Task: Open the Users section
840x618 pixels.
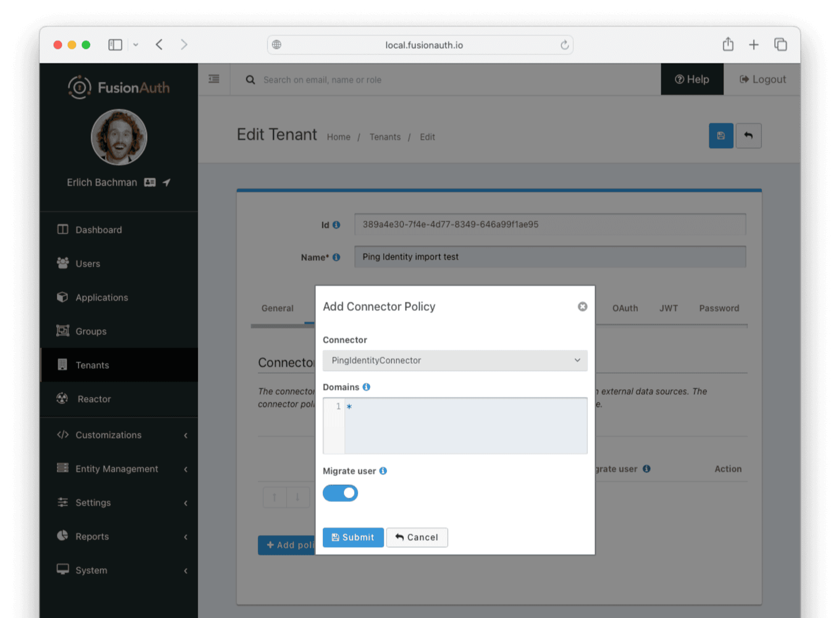Action: point(87,264)
